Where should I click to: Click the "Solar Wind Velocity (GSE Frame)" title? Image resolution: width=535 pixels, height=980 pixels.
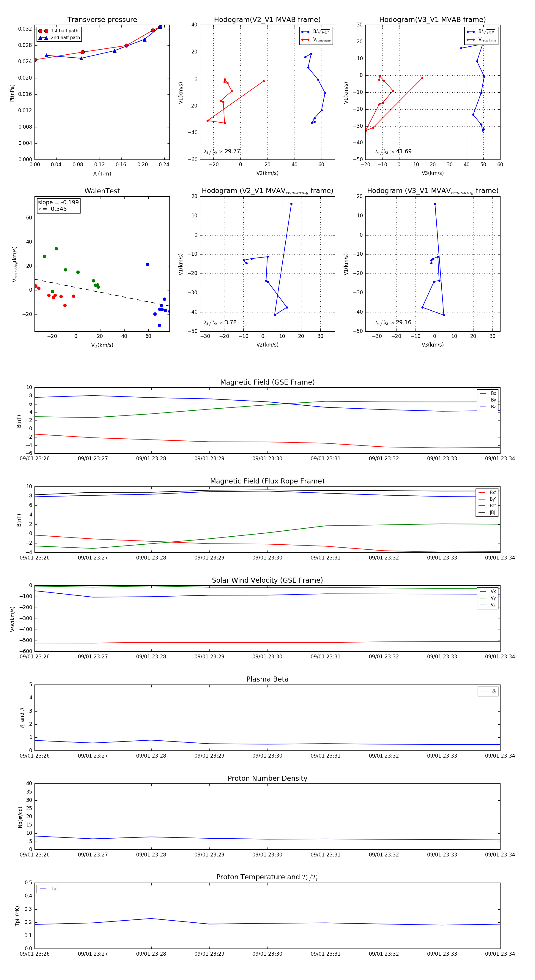pos(267,581)
